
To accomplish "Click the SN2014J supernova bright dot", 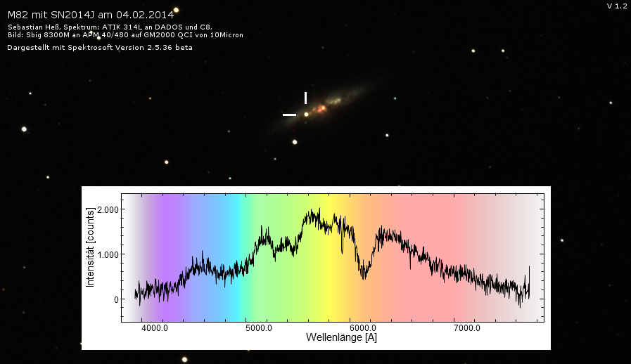I will pos(306,114).
